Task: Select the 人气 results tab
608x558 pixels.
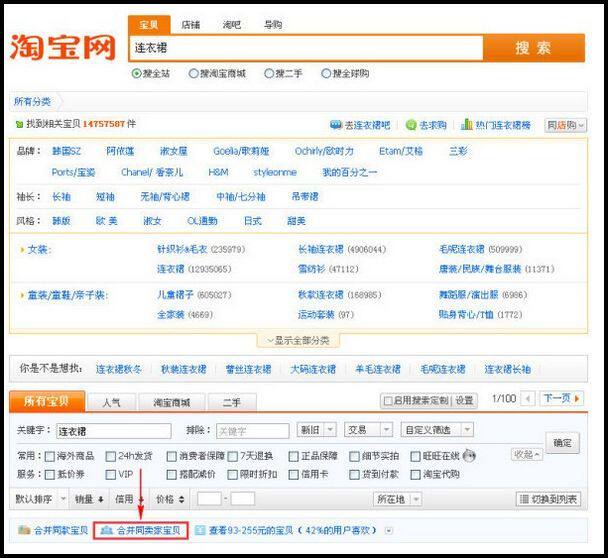Action: [112, 403]
